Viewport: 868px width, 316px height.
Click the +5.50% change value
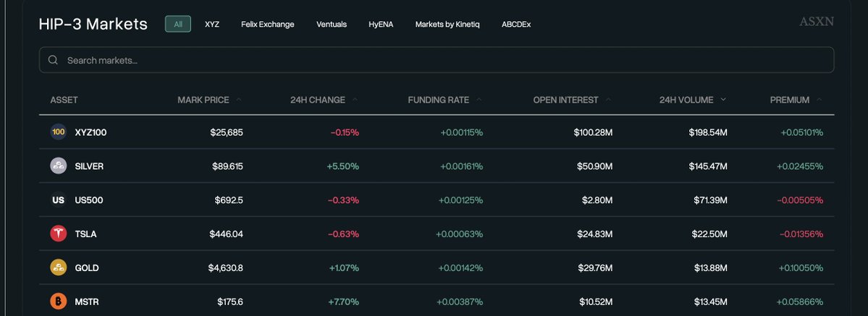[342, 166]
